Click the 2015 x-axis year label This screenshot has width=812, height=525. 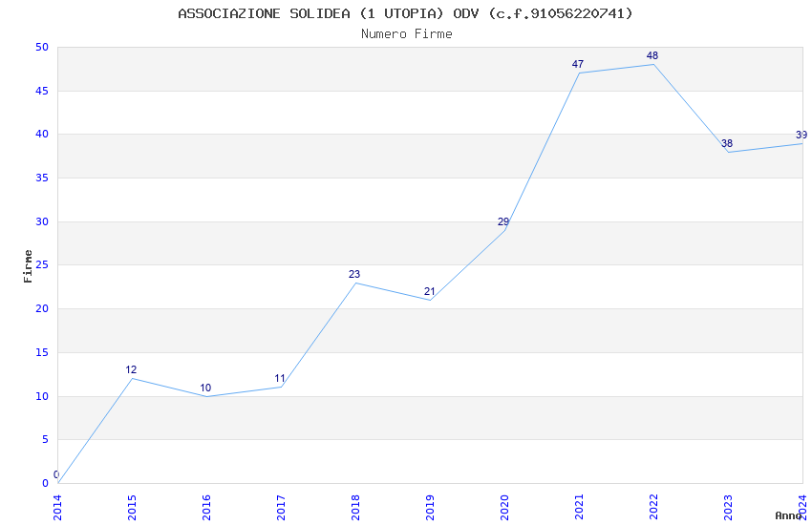(132, 508)
